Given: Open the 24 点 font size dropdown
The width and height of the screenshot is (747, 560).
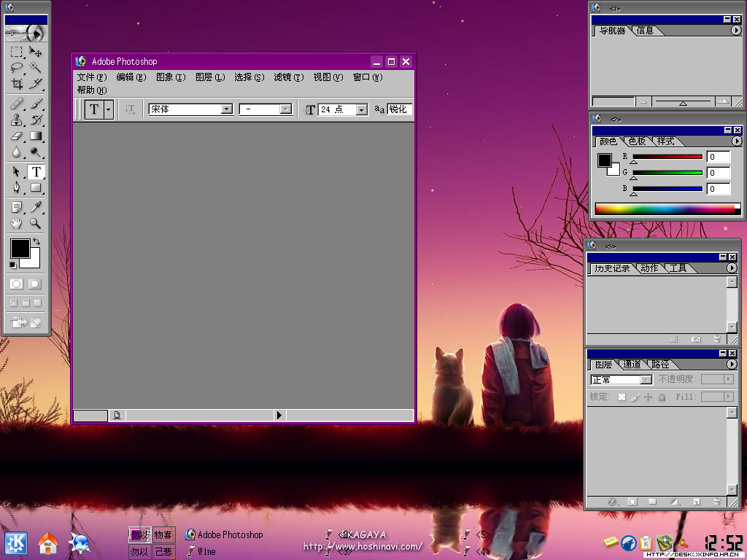Looking at the screenshot, I should (x=362, y=110).
